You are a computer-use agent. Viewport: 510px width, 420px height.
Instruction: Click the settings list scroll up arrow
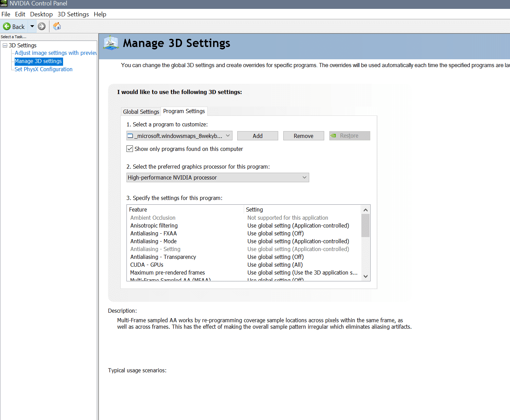[365, 209]
